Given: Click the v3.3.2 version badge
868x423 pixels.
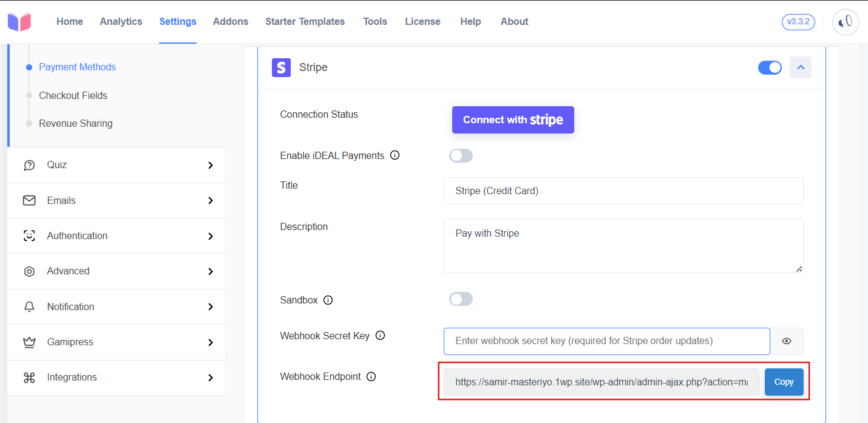Looking at the screenshot, I should tap(798, 22).
